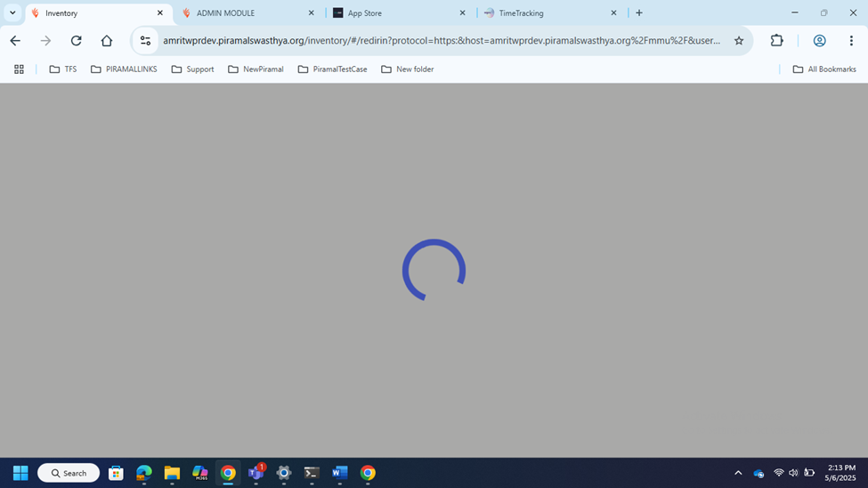Open Microsoft Word from taskbar
This screenshot has height=488, width=868.
(340, 473)
